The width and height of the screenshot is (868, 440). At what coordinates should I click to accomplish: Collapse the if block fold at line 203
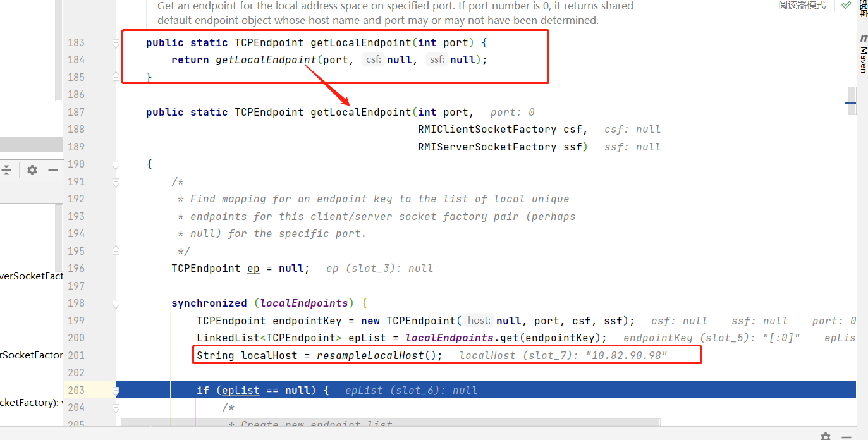pyautogui.click(x=116, y=391)
